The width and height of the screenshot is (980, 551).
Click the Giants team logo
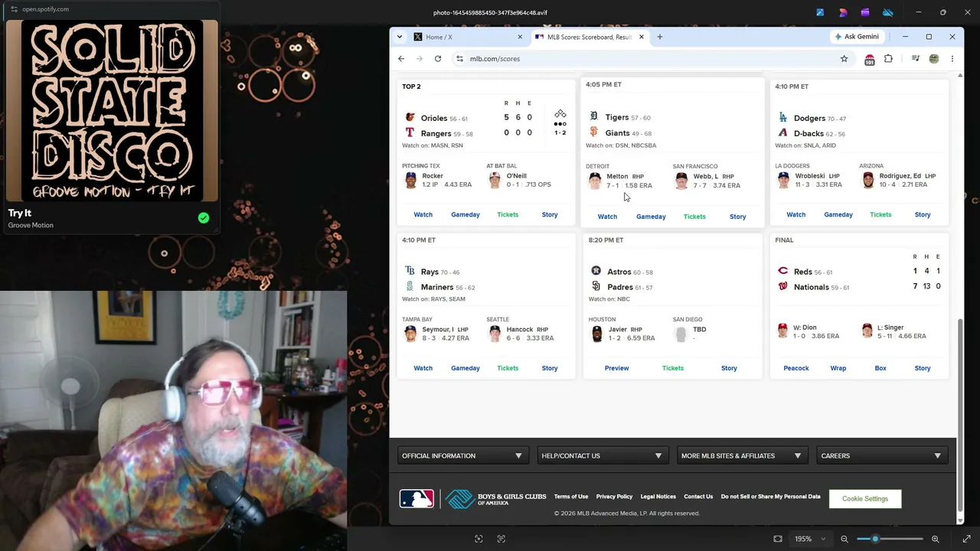pos(593,132)
